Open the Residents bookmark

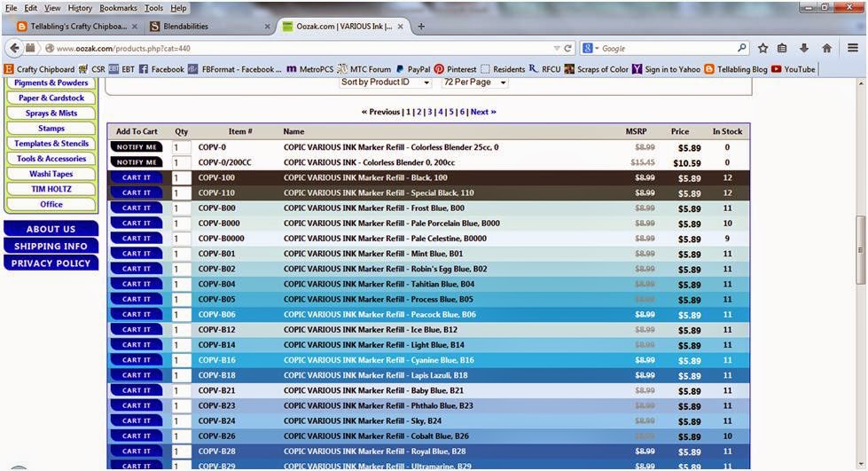tap(503, 69)
